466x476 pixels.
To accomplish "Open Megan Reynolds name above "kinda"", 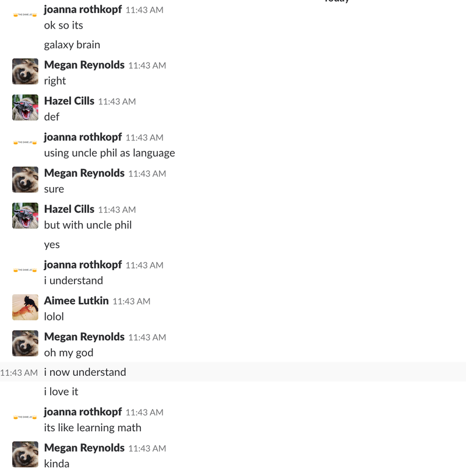I will (84, 448).
